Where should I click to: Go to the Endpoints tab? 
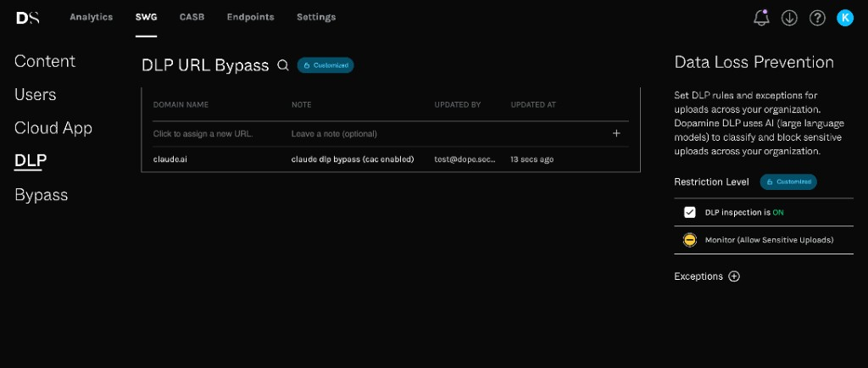[250, 17]
